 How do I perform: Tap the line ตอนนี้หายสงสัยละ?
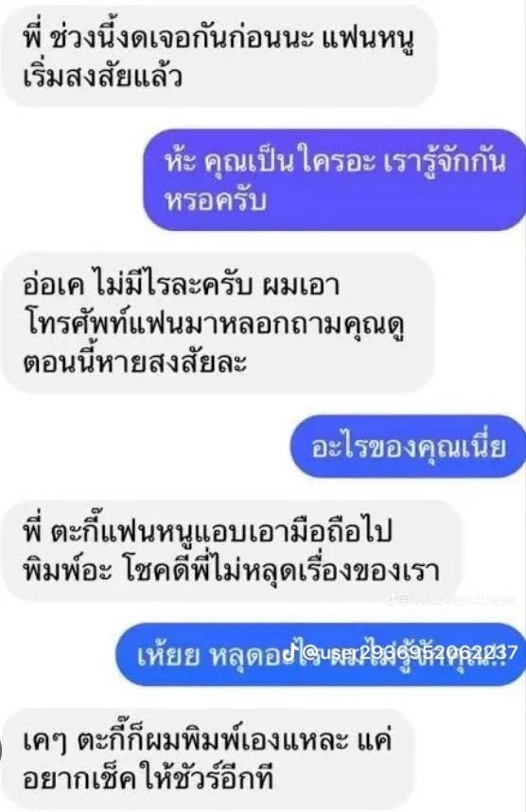click(x=134, y=362)
